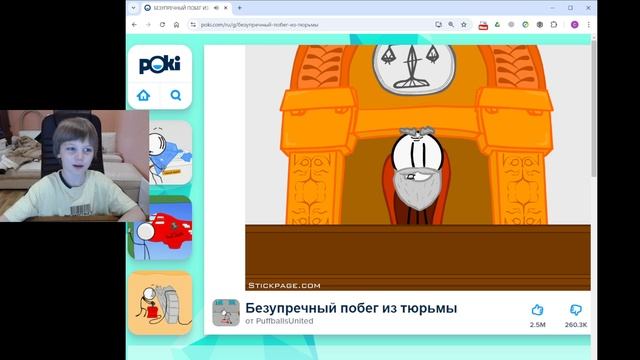Open the purple profile avatar
The image size is (640, 360).
coord(574,24)
